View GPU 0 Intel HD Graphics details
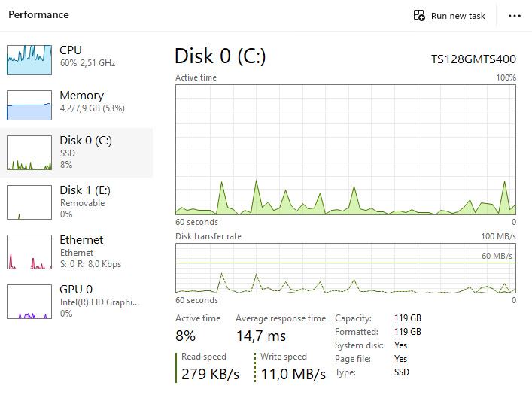This screenshot has width=532, height=395. 98,301
